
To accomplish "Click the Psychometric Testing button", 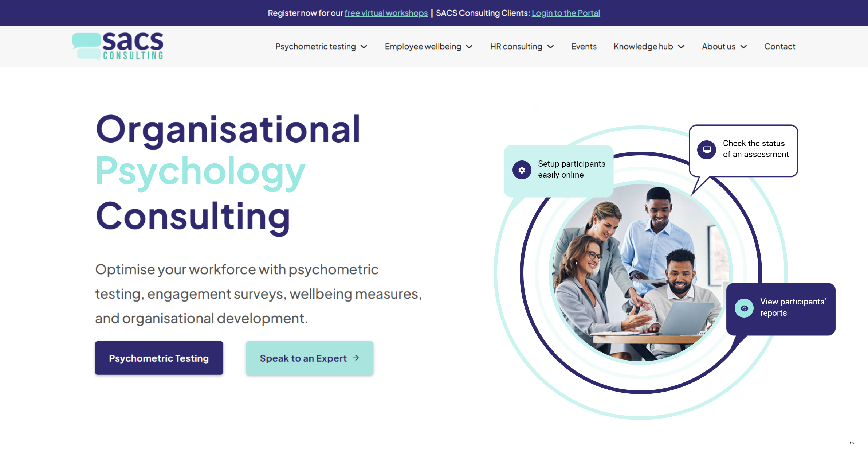I will [159, 358].
